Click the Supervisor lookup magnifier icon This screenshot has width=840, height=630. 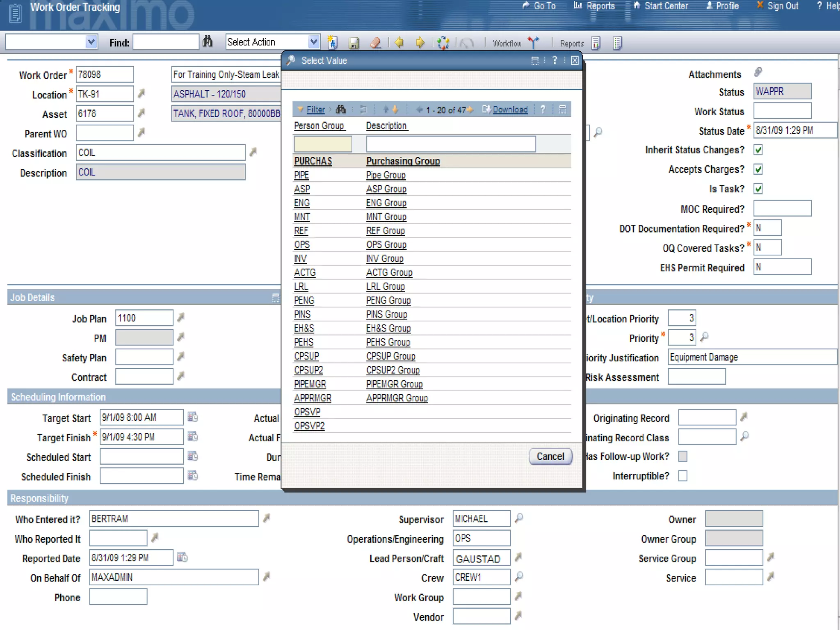click(519, 518)
